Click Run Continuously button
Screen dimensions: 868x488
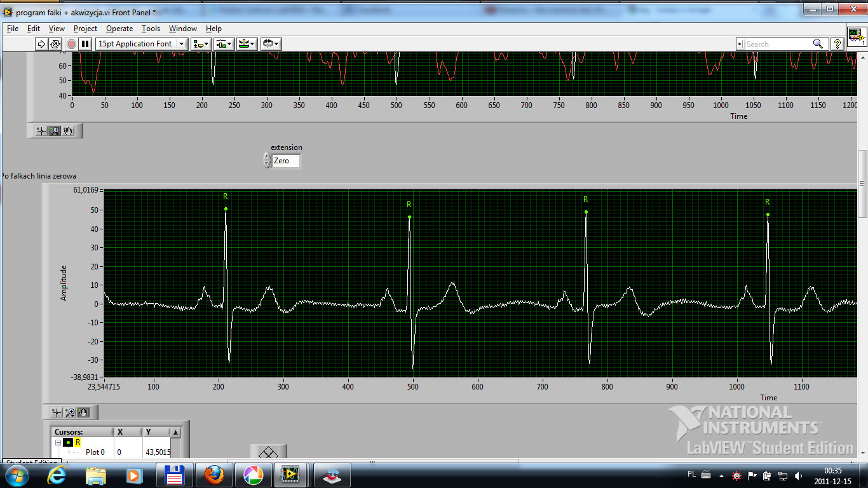pyautogui.click(x=55, y=44)
